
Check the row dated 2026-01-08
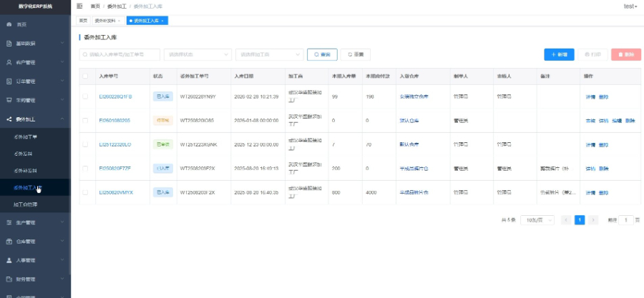click(85, 121)
